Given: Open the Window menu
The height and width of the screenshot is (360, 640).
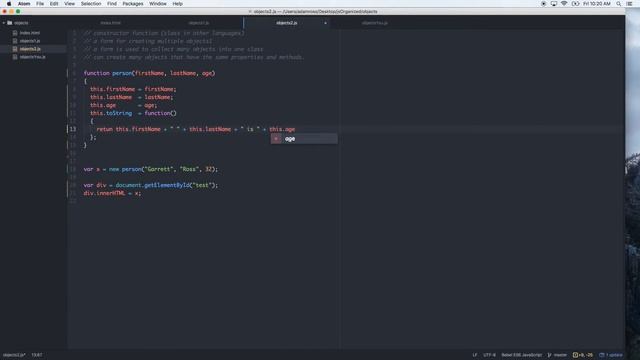Looking at the screenshot, I should pos(158,4).
